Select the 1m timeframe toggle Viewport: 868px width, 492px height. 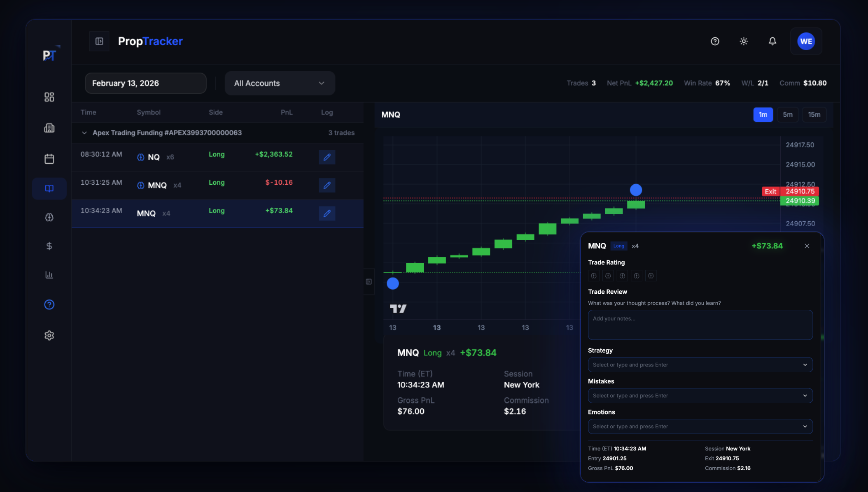click(x=763, y=114)
